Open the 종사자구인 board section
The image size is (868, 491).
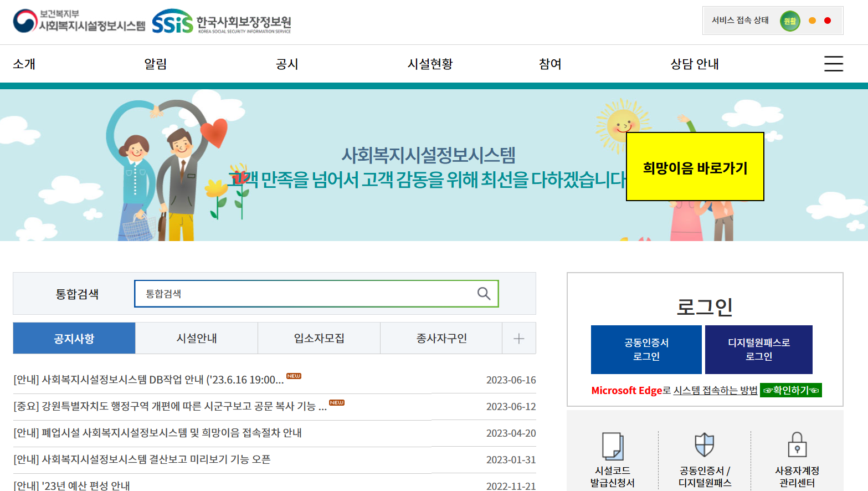[x=441, y=338]
